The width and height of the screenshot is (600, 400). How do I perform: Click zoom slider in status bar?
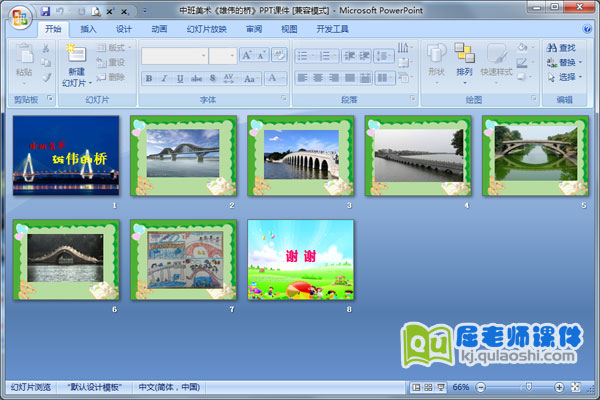(529, 387)
